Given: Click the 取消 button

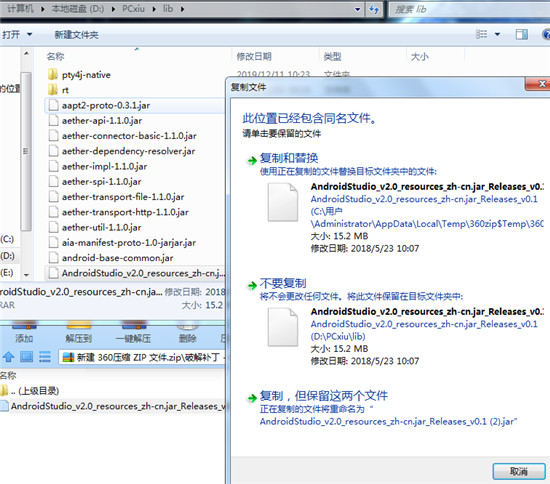Looking at the screenshot, I should pyautogui.click(x=519, y=471).
